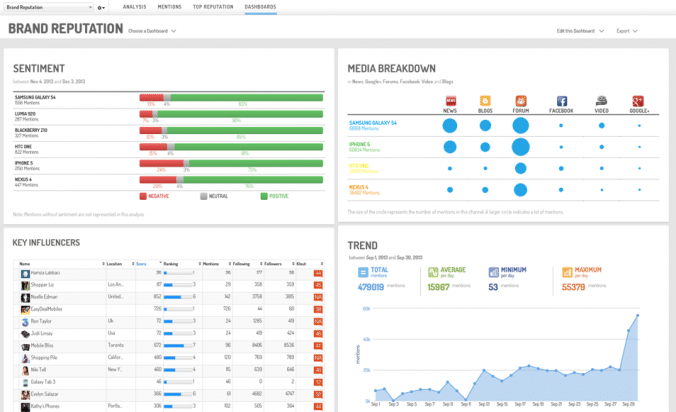The width and height of the screenshot is (676, 412).
Task: Sort influencers by Ranking column
Action: (x=182, y=264)
